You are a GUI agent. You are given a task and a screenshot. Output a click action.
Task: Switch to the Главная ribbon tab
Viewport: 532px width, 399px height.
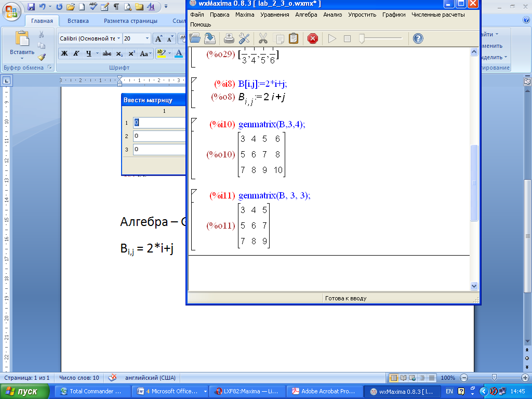click(42, 21)
